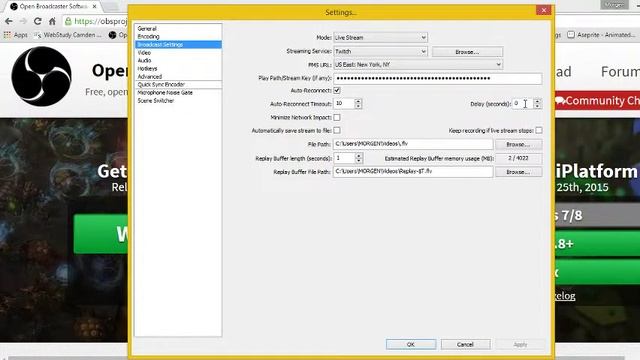
Task: Click Replay Buffer length value field
Action: coord(344,158)
